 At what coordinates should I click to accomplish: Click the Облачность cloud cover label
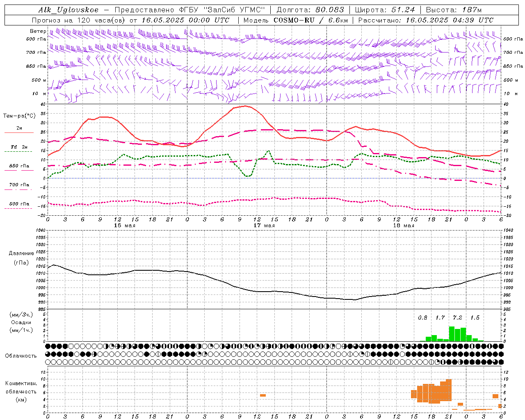[x=21, y=356]
